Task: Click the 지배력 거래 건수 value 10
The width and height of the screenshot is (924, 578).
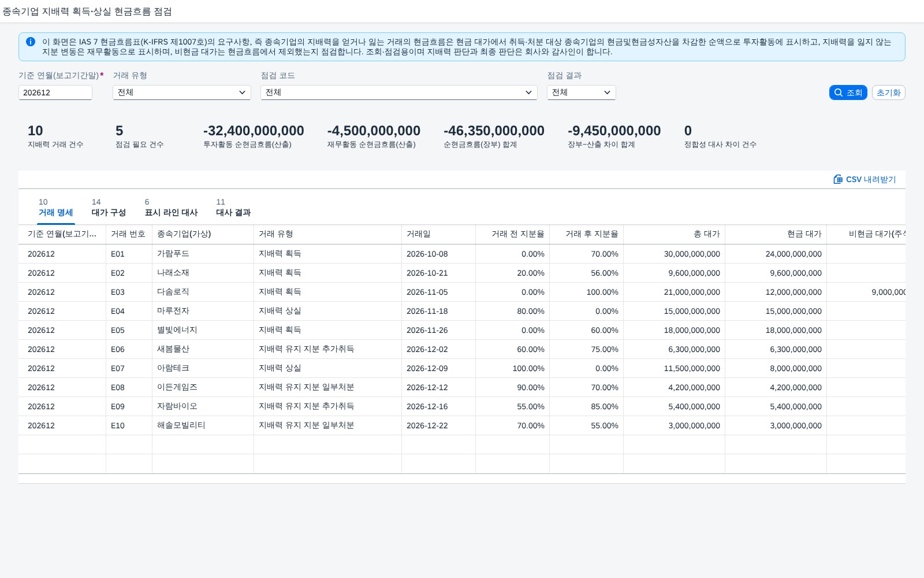Action: (35, 131)
